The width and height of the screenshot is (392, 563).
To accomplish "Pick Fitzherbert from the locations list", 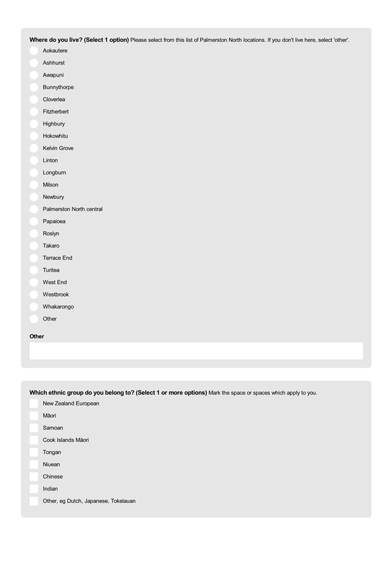I will (34, 112).
